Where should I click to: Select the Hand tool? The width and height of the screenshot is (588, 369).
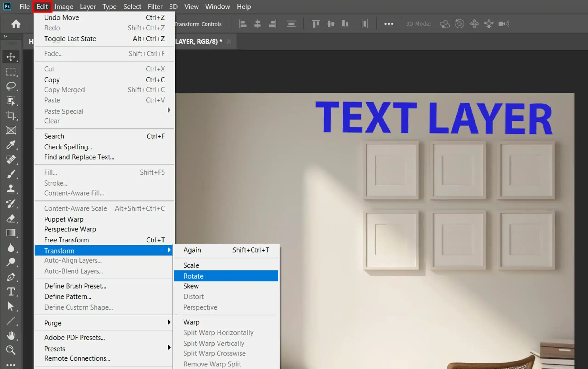click(11, 335)
